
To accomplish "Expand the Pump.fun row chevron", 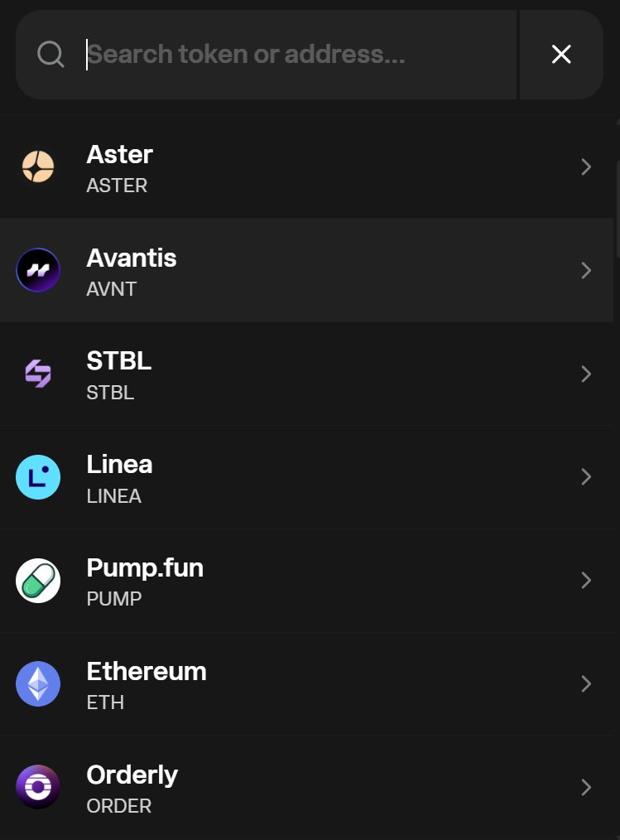I will [586, 581].
